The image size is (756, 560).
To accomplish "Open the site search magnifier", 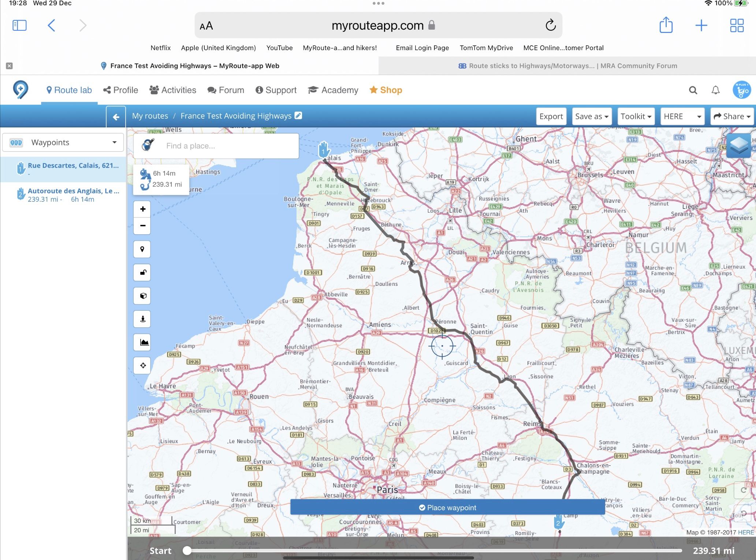I will pyautogui.click(x=693, y=90).
